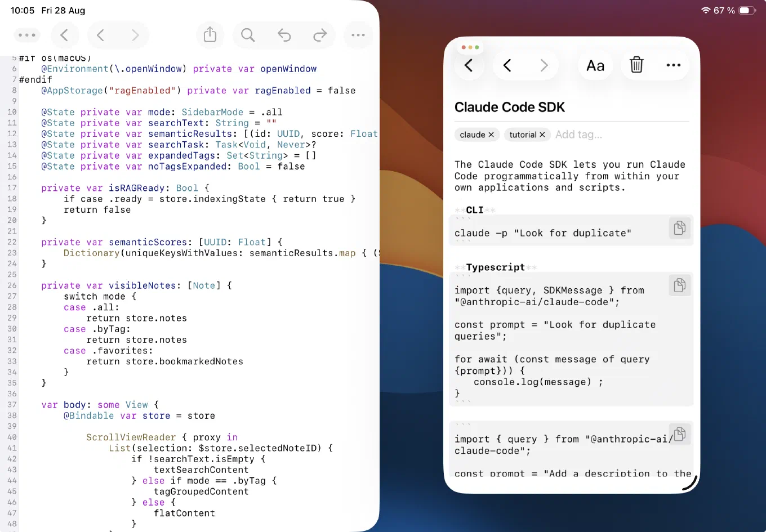Click the Add tag field
766x532 pixels.
pos(578,135)
